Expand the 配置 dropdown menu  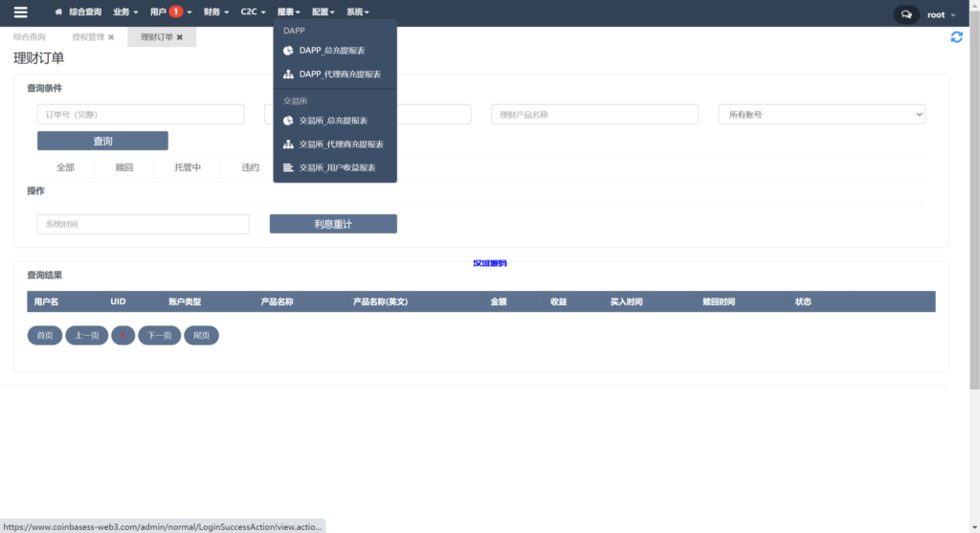[x=323, y=11]
